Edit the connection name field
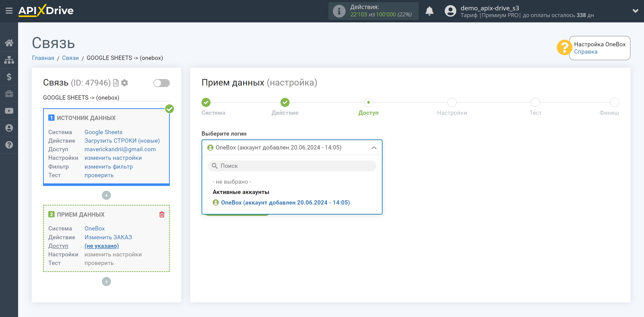This screenshot has width=644, height=317. 106,98
